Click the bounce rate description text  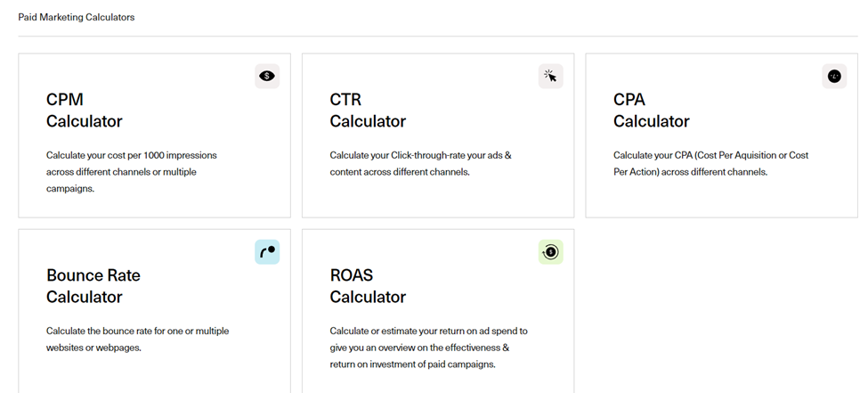tap(137, 339)
